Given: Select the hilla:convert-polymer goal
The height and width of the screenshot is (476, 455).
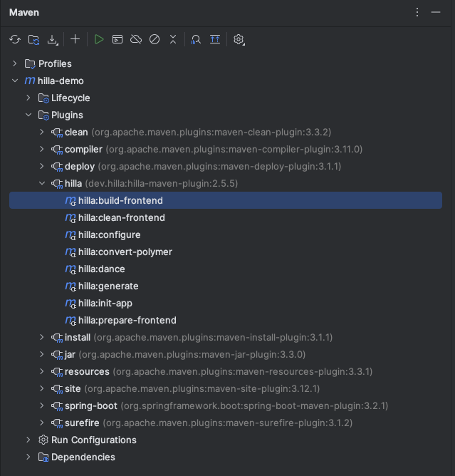Looking at the screenshot, I should pos(226,252).
